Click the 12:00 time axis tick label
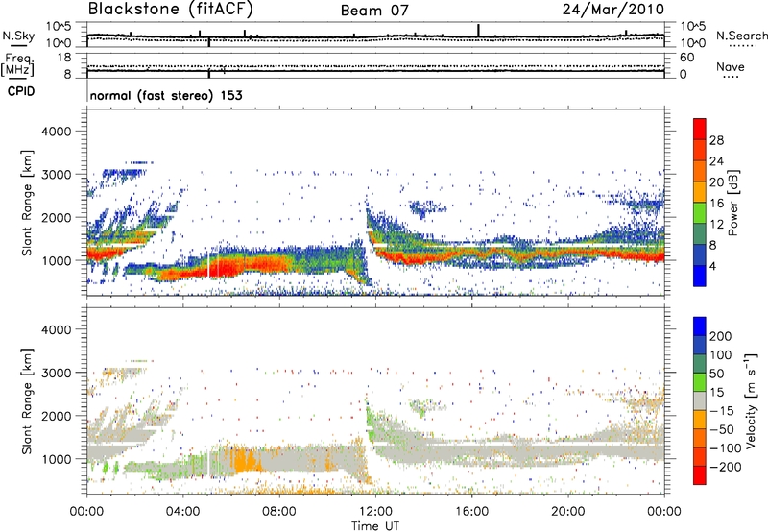 click(x=375, y=512)
